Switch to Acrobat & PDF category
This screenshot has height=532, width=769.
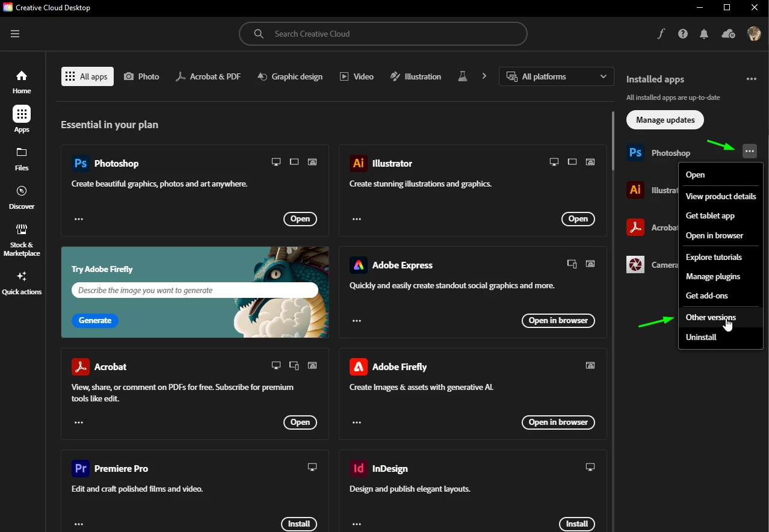[x=208, y=76]
